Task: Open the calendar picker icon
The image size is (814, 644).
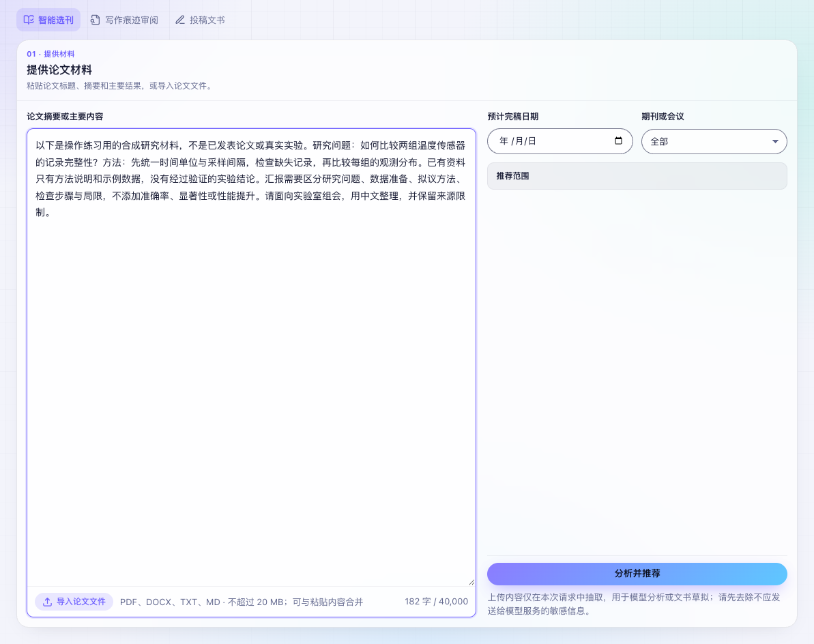Action: tap(618, 141)
